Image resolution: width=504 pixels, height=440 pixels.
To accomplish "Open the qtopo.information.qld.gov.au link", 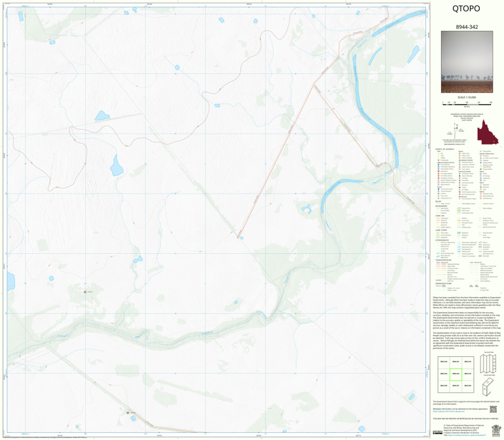I will click(x=449, y=411).
